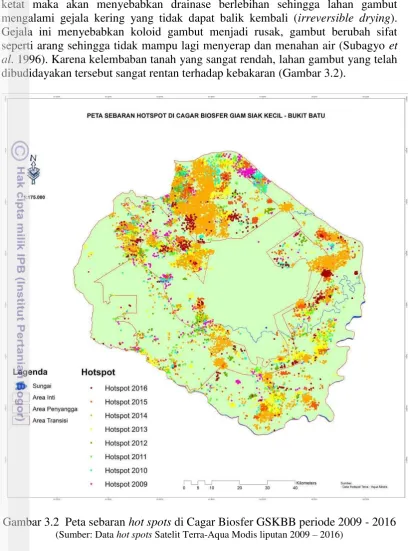
Task: Click the '20' value on the scale bar
Action: (239, 488)
